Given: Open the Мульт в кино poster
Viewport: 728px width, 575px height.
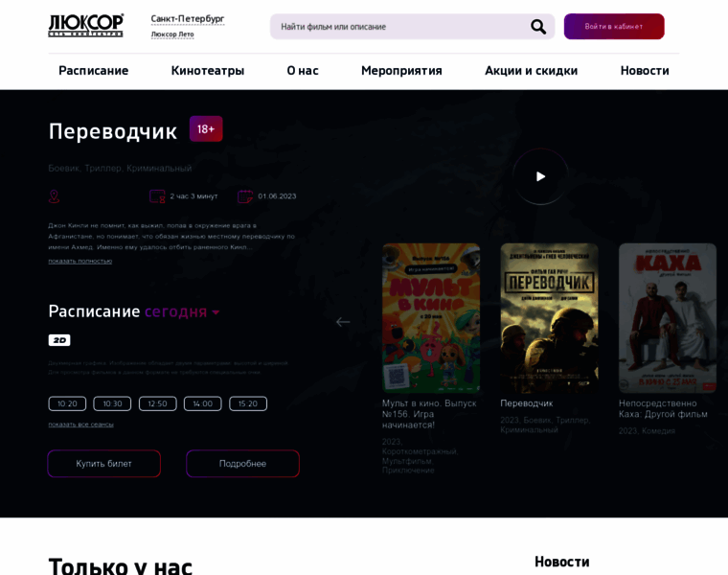Looking at the screenshot, I should click(431, 318).
